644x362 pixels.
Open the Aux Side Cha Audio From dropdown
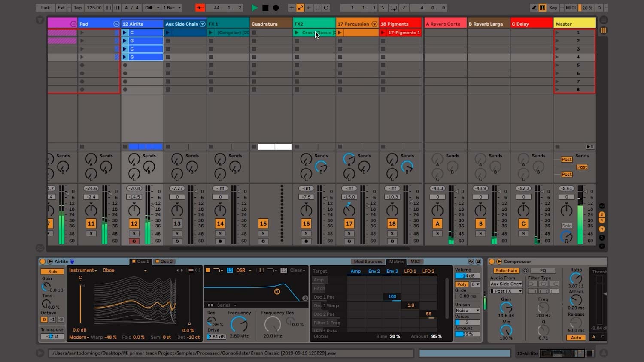coord(506,284)
